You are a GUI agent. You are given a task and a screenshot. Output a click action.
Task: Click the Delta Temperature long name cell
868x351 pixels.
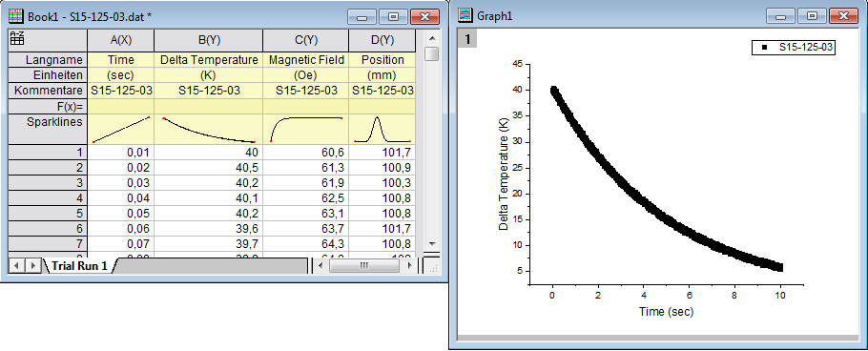coord(209,60)
